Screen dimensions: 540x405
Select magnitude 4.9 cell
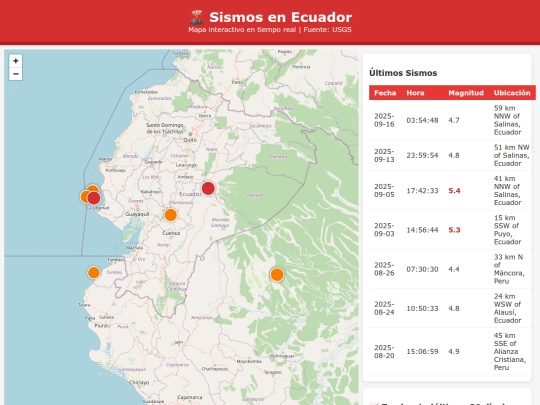[454, 352]
